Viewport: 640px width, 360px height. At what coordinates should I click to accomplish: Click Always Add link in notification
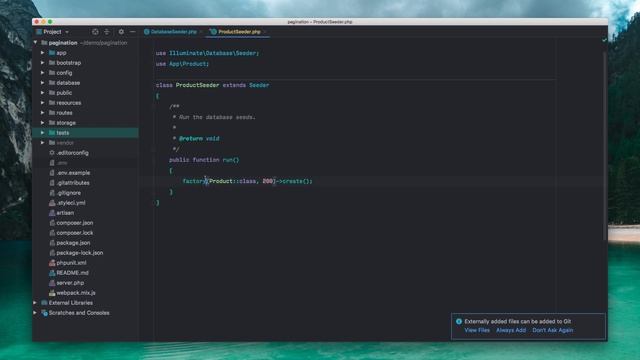(511, 330)
